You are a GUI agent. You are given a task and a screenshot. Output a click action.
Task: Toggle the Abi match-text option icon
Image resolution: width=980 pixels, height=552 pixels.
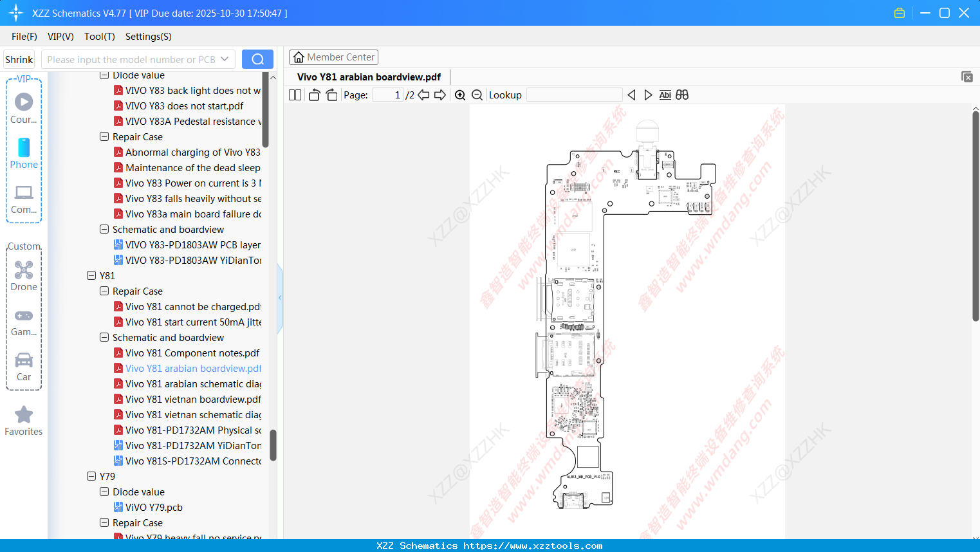click(x=665, y=95)
